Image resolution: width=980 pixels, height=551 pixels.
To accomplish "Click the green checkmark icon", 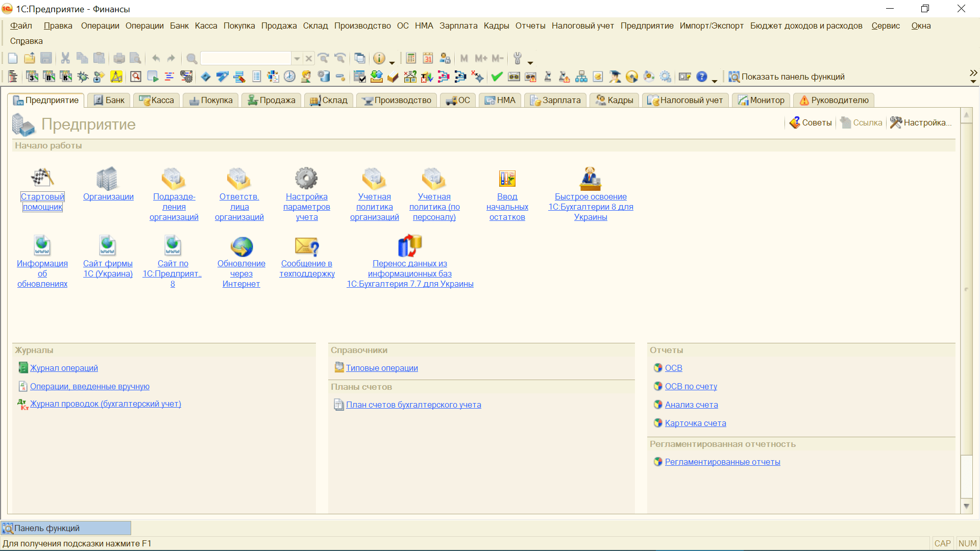I will click(x=497, y=77).
